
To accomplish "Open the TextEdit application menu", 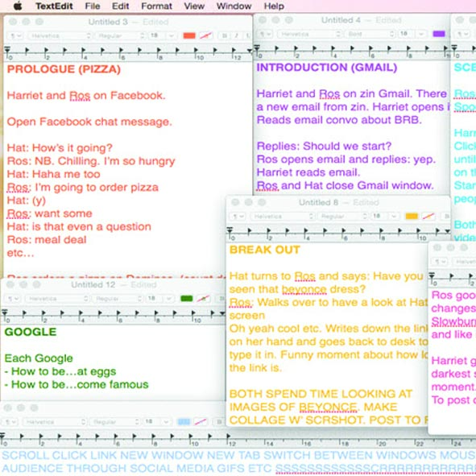I will coord(54,6).
